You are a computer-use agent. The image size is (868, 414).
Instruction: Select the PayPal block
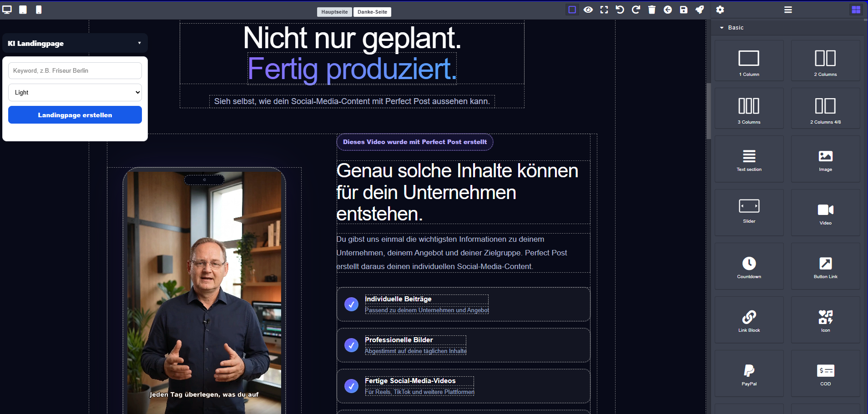coord(749,373)
